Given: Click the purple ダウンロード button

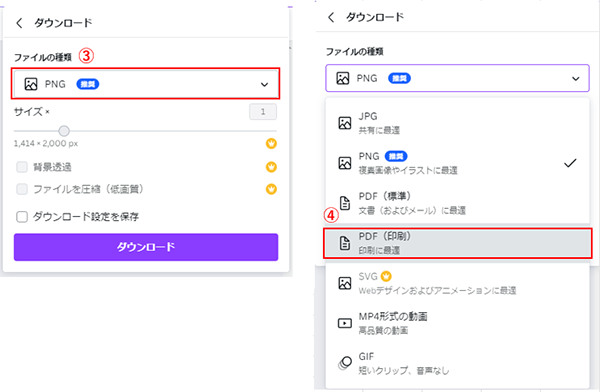Looking at the screenshot, I should (146, 247).
